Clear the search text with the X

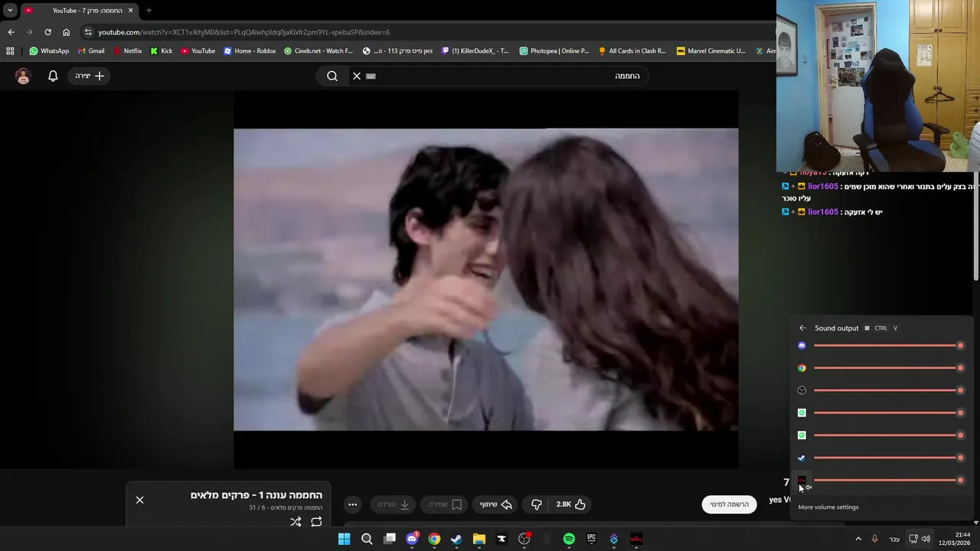click(357, 76)
